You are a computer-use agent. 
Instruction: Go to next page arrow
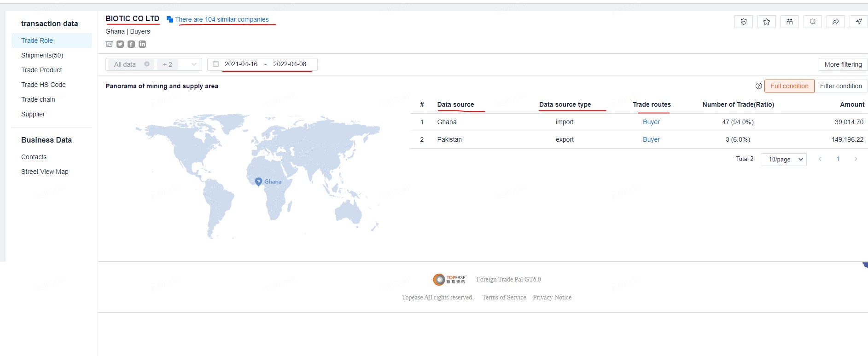856,159
